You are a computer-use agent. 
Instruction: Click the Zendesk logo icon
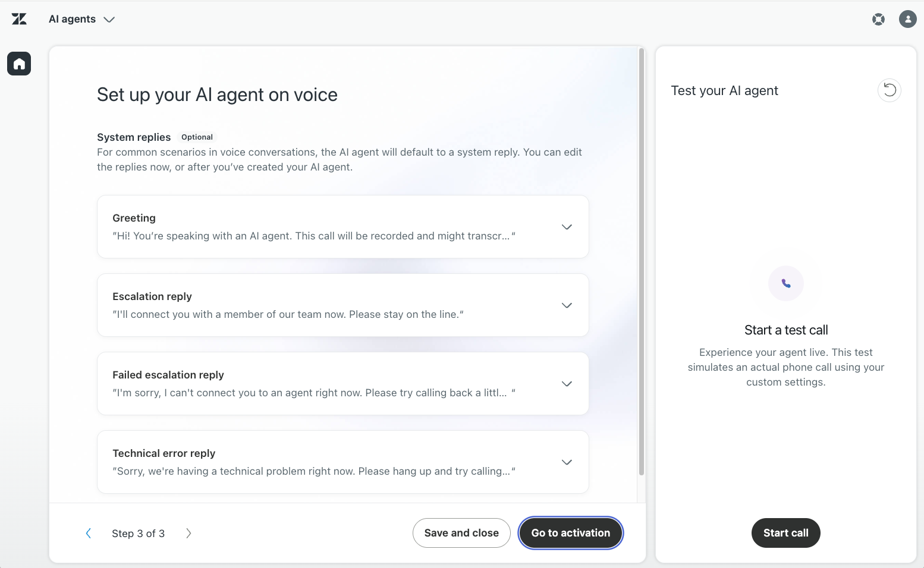pos(19,19)
